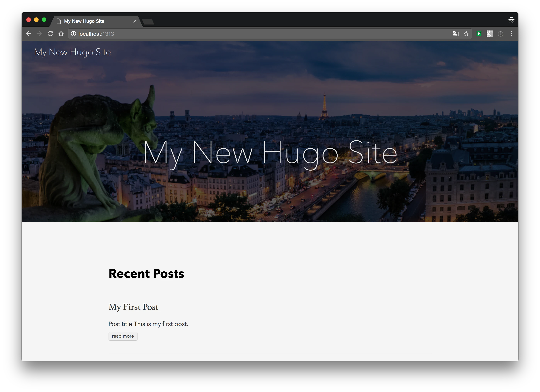Reload the localhost page

(50, 34)
